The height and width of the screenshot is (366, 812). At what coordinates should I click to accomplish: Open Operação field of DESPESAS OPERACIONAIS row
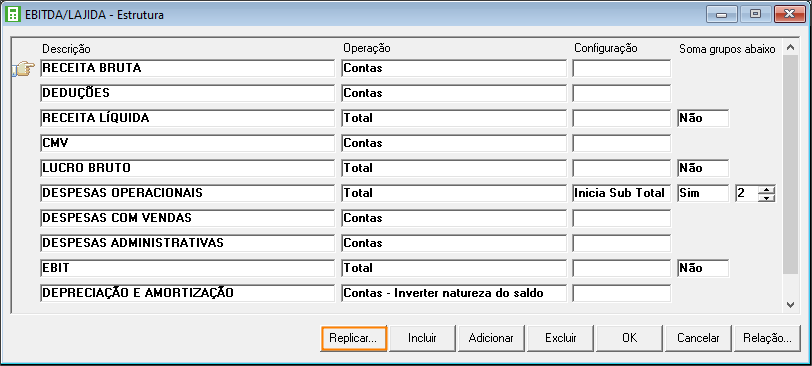click(454, 193)
